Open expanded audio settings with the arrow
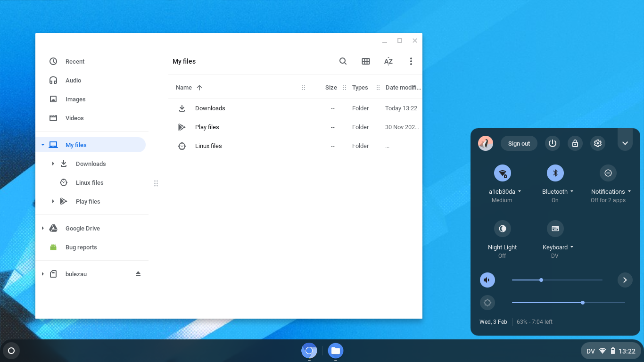This screenshot has width=644, height=362. pos(625,280)
